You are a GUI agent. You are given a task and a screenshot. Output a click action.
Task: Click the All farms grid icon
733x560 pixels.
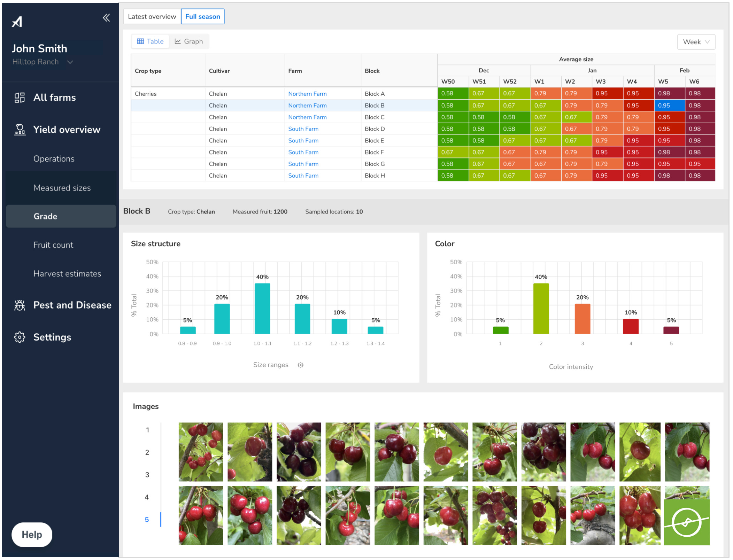coord(20,98)
